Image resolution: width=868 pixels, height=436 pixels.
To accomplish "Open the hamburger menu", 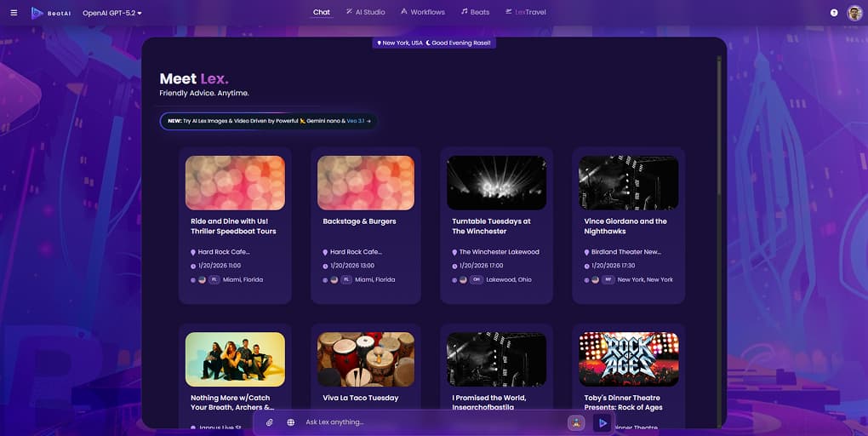I will [x=14, y=13].
